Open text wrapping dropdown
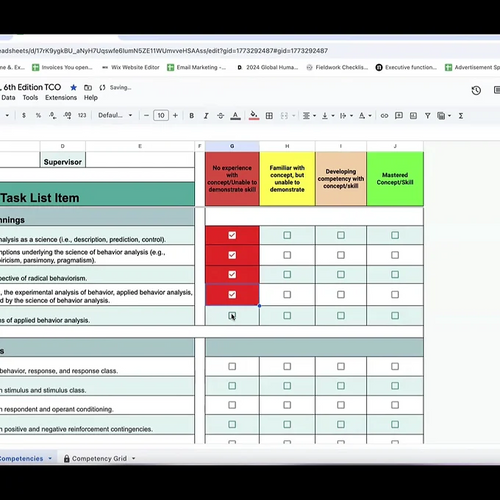The image size is (500, 500). point(346,115)
